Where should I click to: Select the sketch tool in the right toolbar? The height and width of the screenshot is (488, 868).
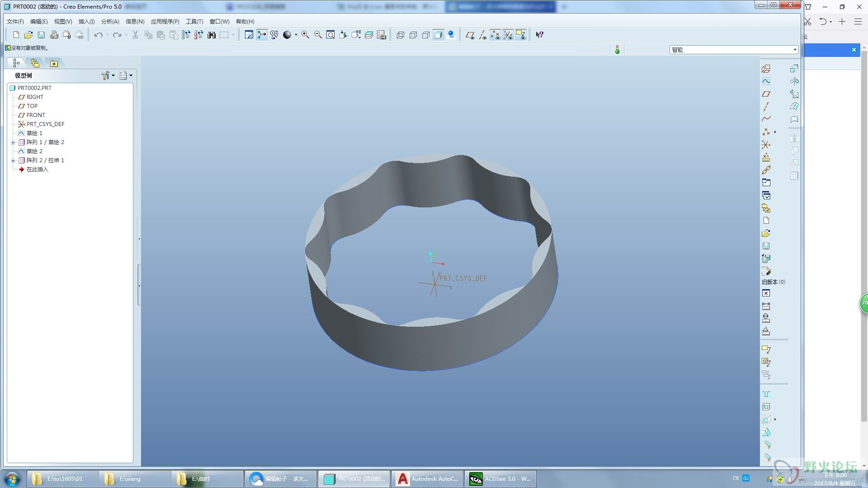[x=766, y=81]
